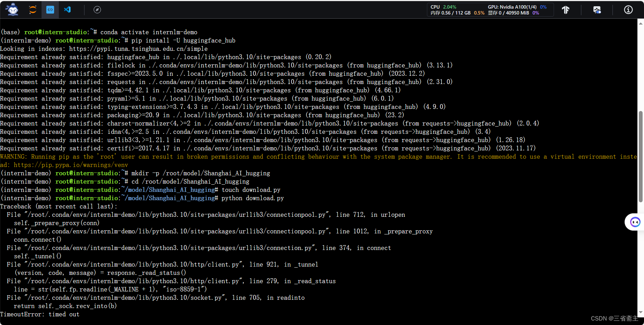Click the socket.py line 705 traceback entry

coord(156,298)
